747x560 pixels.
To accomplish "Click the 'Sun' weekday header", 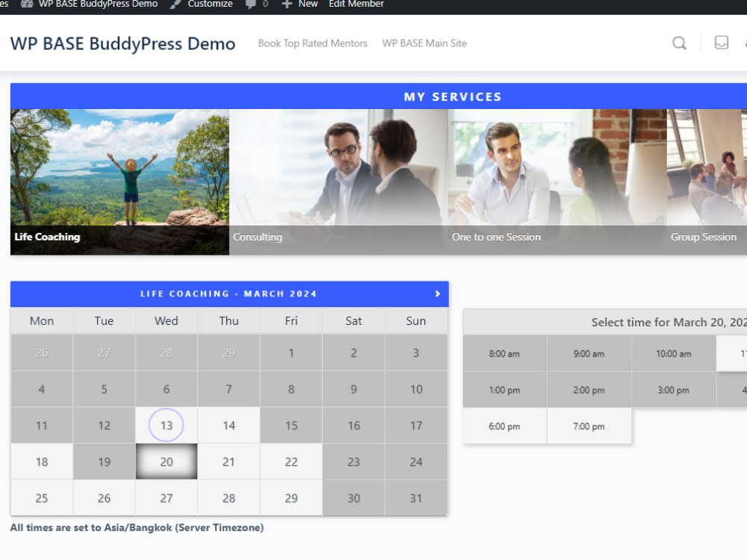I will tap(416, 320).
